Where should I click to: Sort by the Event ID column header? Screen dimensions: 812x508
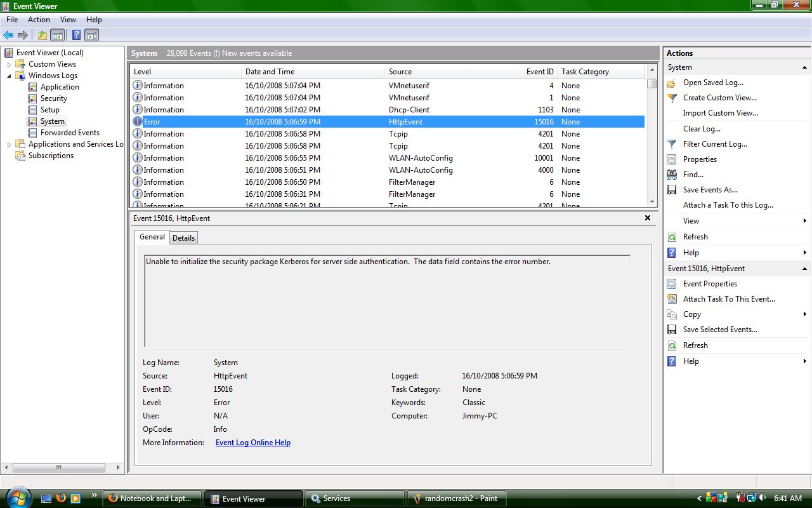[x=514, y=72]
